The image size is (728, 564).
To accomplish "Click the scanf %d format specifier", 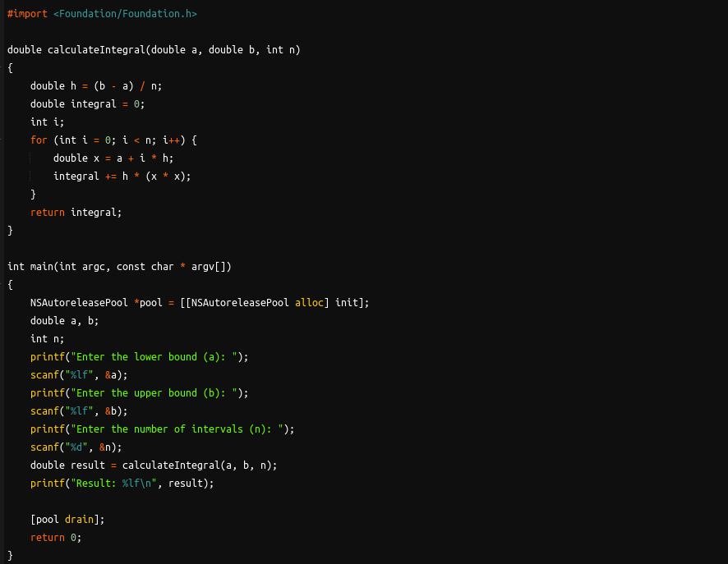I will pyautogui.click(x=76, y=447).
